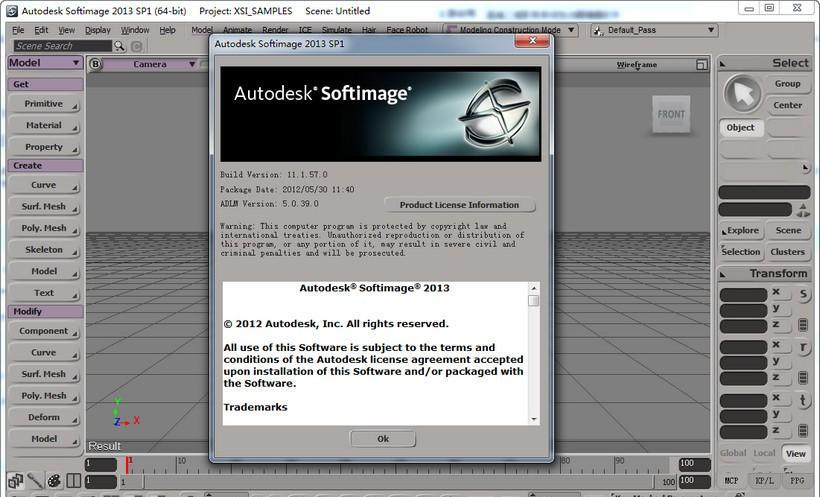The width and height of the screenshot is (820, 497).
Task: Open the View menu
Action: coord(66,30)
